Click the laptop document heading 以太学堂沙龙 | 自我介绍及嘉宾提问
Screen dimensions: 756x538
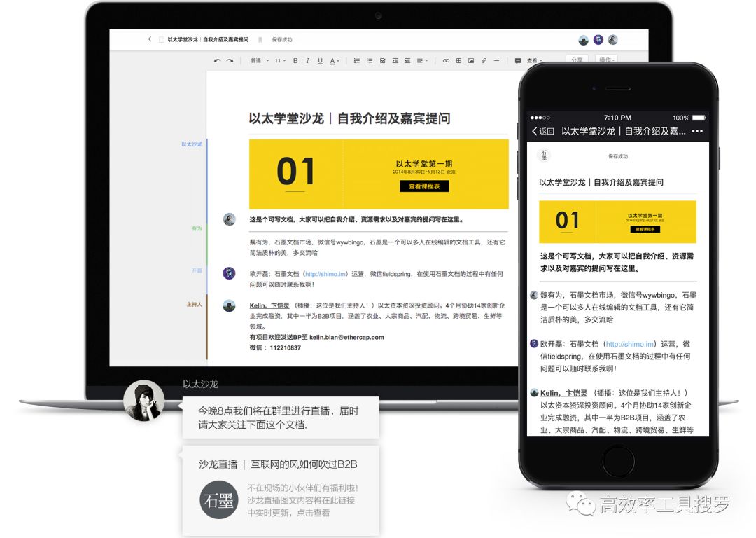[349, 118]
